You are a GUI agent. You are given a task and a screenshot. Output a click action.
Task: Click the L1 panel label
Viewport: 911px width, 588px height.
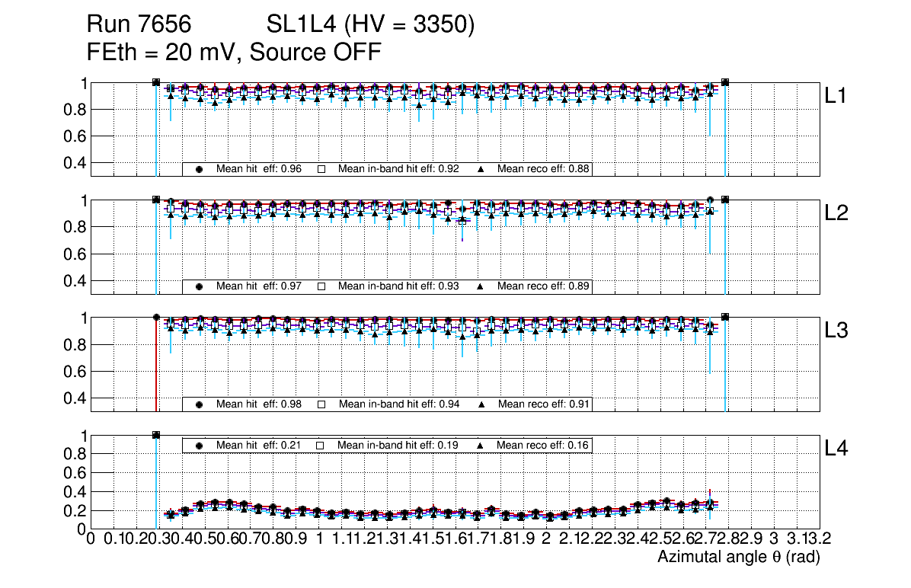pyautogui.click(x=836, y=96)
